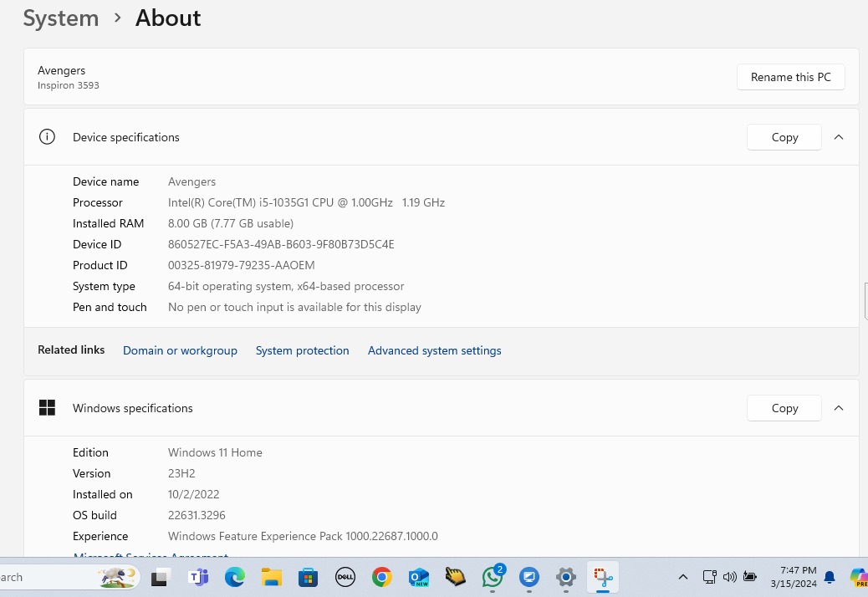Open the System protection link
This screenshot has width=868, height=597.
[x=302, y=350]
